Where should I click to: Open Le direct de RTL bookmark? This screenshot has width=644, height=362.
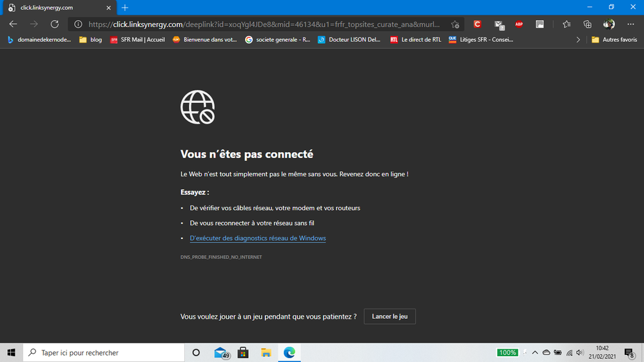coord(415,39)
